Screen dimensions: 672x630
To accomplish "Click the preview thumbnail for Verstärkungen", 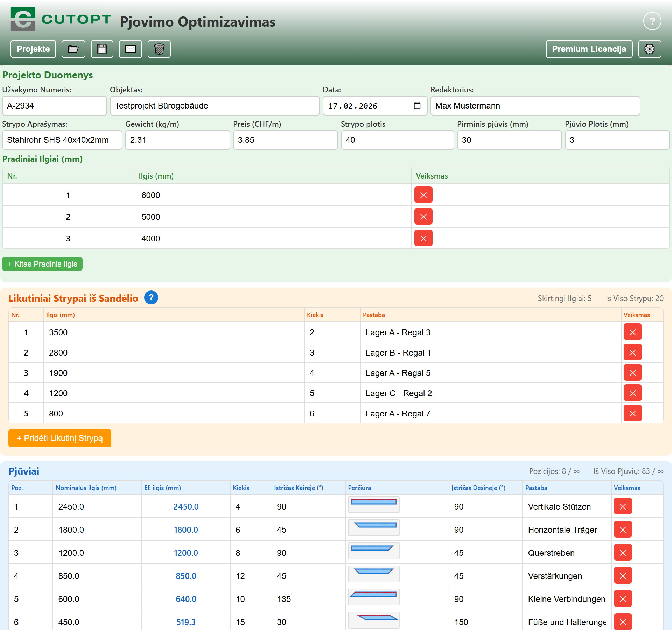I will pyautogui.click(x=374, y=574).
